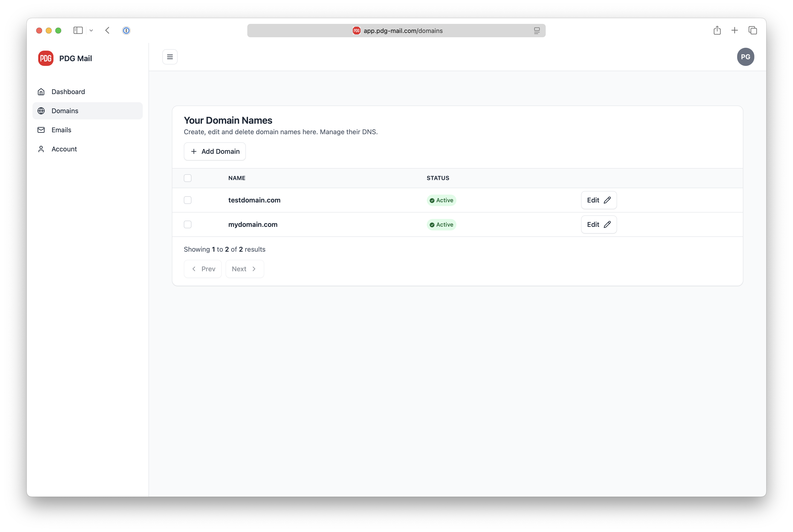The image size is (793, 532).
Task: Click the Dashboard home icon
Action: [41, 92]
